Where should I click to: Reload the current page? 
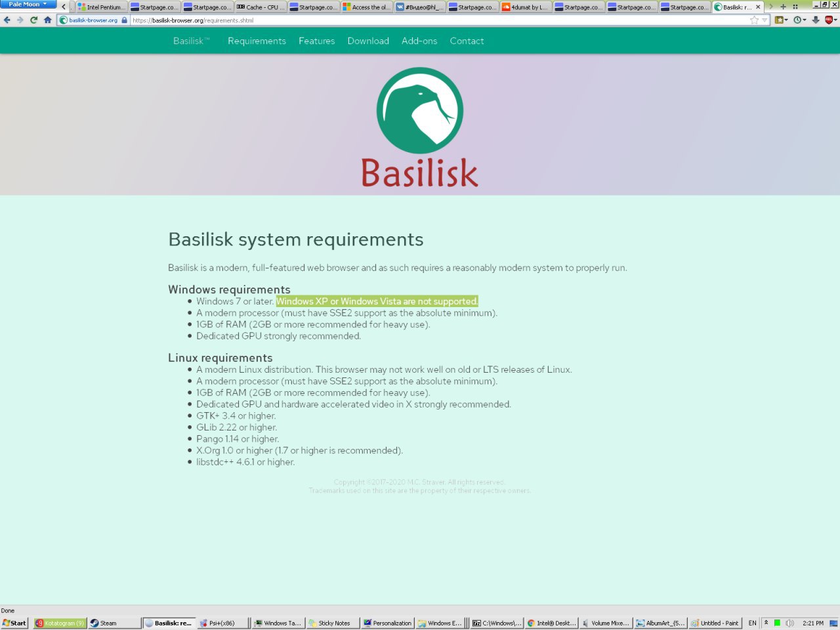(x=33, y=20)
